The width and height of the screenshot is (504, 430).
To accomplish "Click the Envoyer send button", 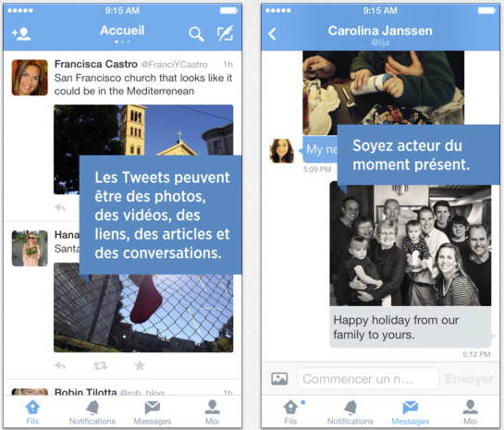I will coord(469,379).
